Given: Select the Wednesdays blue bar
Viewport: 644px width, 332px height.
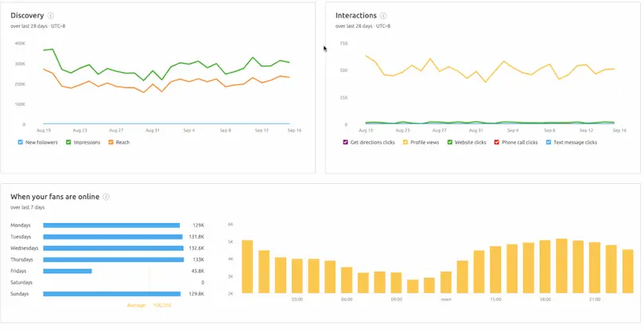Looking at the screenshot, I should click(x=112, y=248).
